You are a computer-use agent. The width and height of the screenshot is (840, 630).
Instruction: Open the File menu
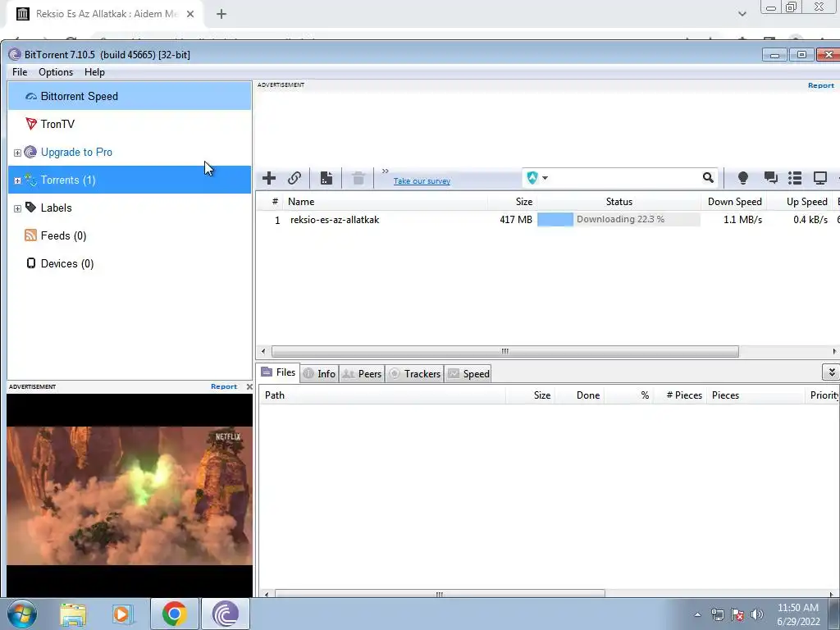(x=20, y=72)
